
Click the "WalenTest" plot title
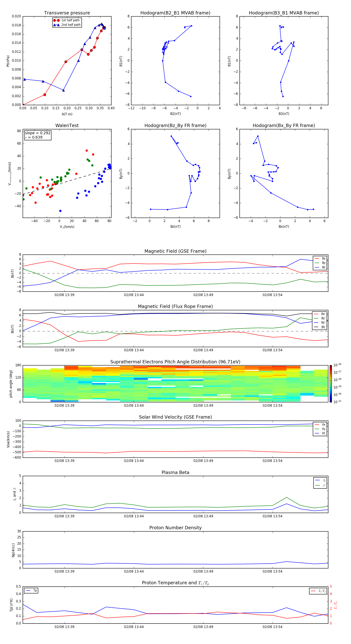click(67, 125)
